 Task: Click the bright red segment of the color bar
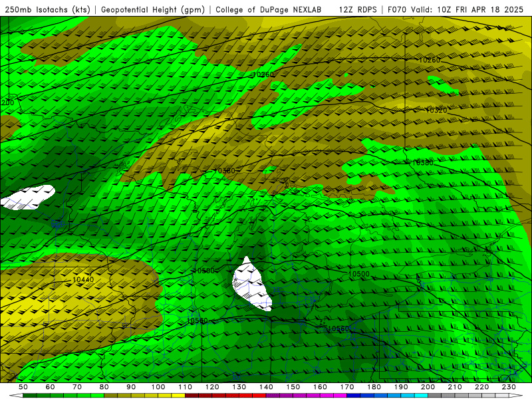(x=259, y=396)
